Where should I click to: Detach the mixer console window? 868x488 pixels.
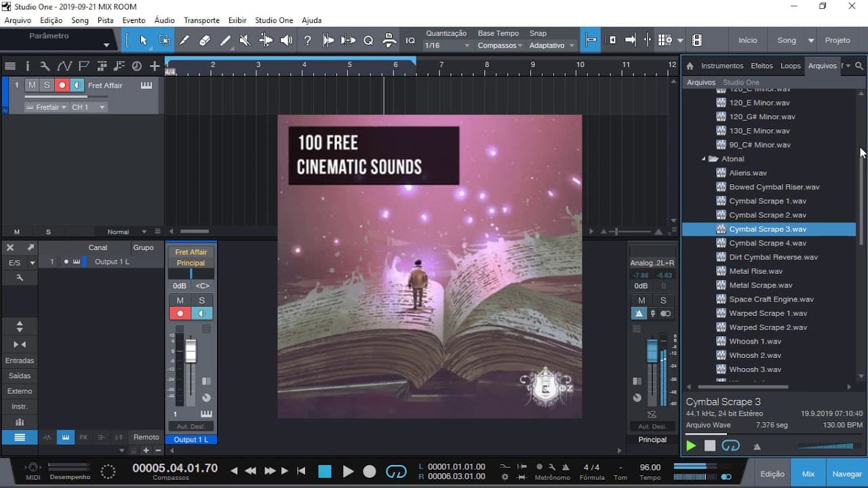coord(30,247)
